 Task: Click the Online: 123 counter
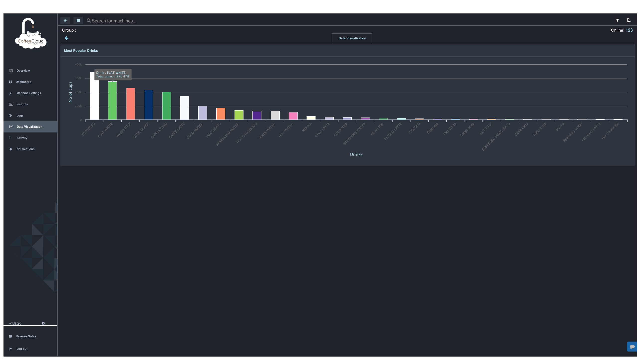pyautogui.click(x=622, y=30)
